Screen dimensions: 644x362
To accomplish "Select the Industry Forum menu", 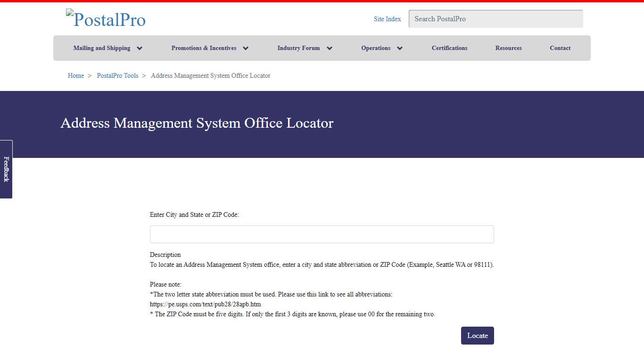I will click(298, 48).
